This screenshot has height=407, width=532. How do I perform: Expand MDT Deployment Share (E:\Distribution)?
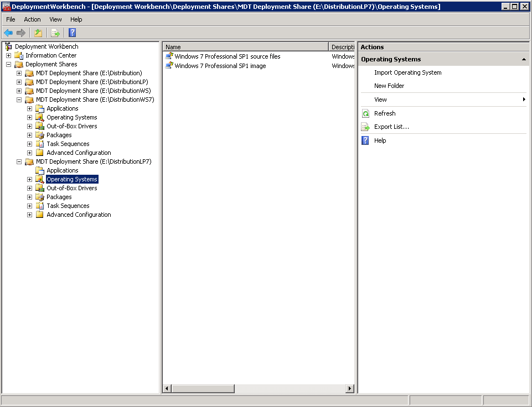click(19, 73)
